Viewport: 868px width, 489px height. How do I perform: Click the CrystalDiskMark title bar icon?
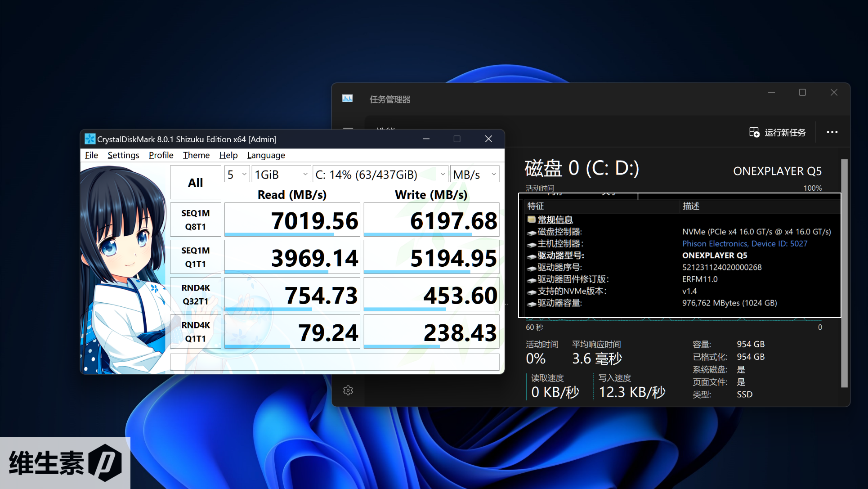tap(90, 139)
